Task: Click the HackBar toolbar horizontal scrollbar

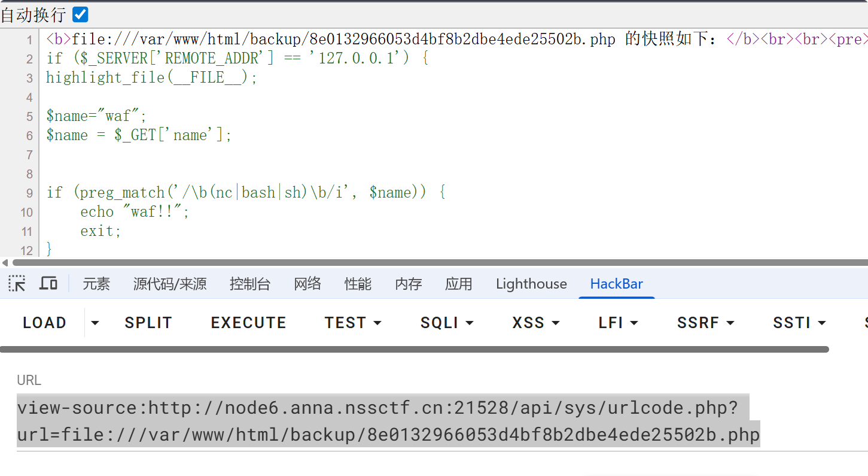Action: pos(415,349)
